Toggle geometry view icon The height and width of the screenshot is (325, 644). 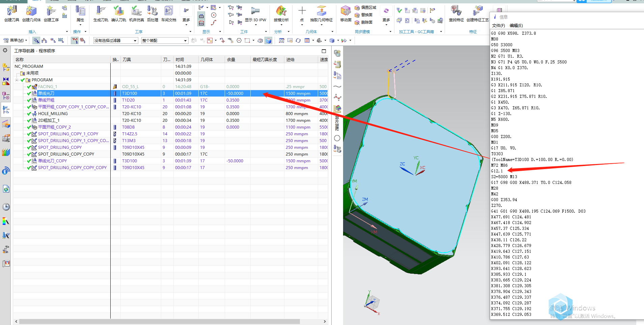pos(53,40)
